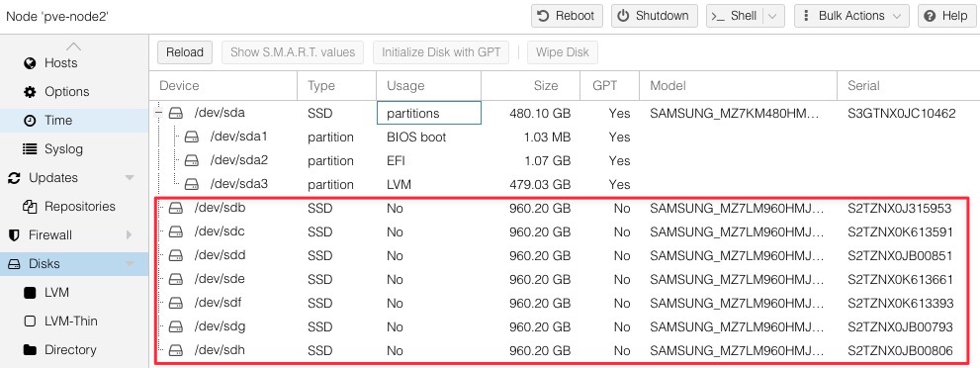Click the drive icon for /dev/sda3
Image resolution: width=980 pixels, height=368 pixels.
point(192,184)
